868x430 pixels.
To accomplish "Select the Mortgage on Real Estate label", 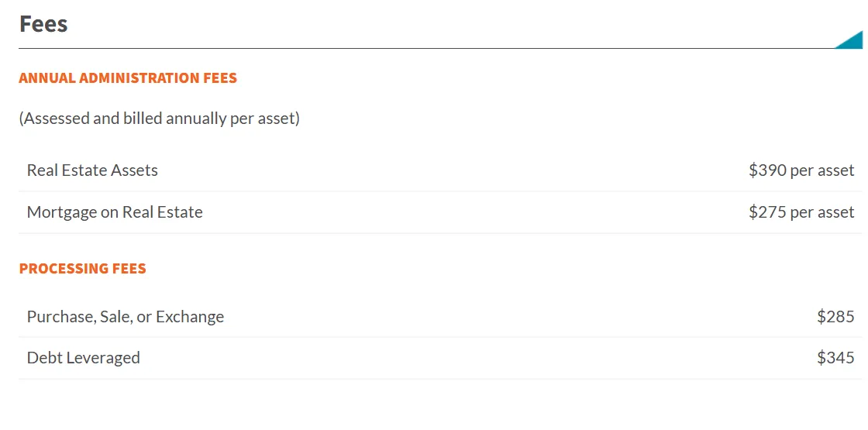I will pyautogui.click(x=115, y=212).
